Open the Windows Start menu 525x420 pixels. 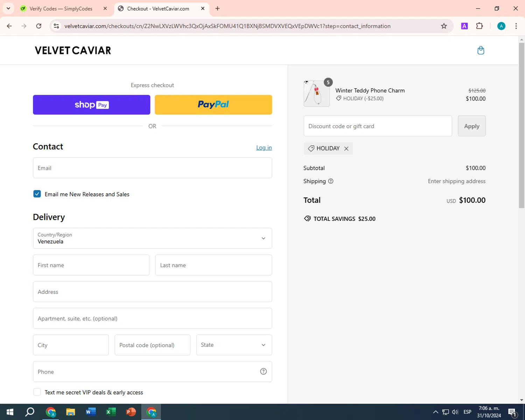click(10, 412)
